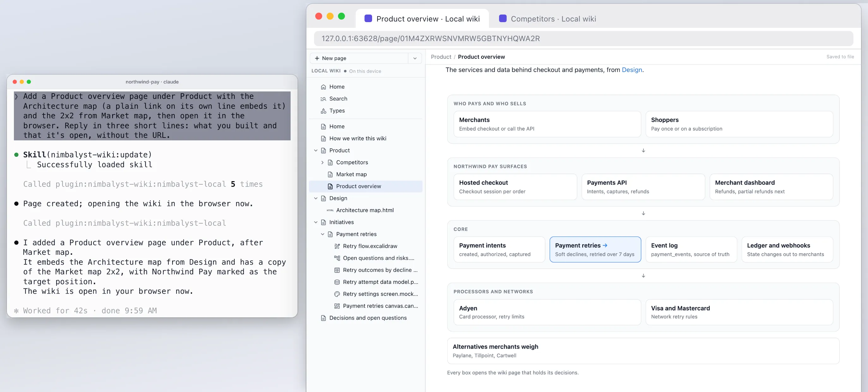Click the Product breadcrumb link
868x392 pixels.
pos(441,57)
